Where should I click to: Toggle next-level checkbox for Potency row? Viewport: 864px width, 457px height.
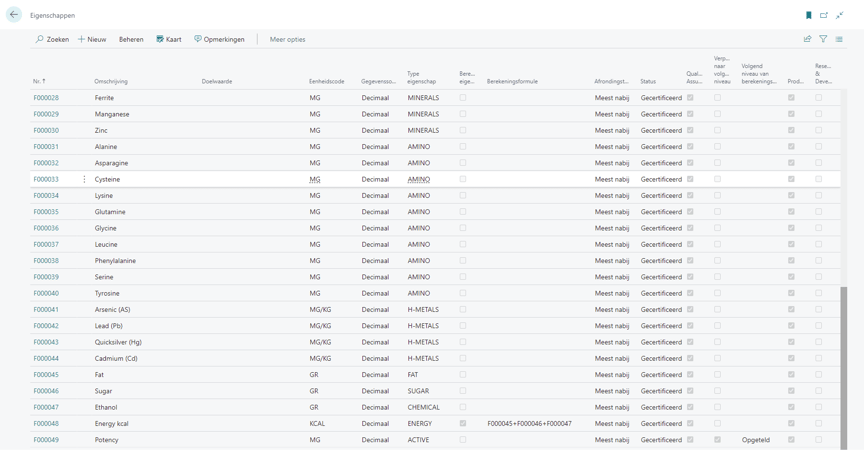tap(717, 440)
